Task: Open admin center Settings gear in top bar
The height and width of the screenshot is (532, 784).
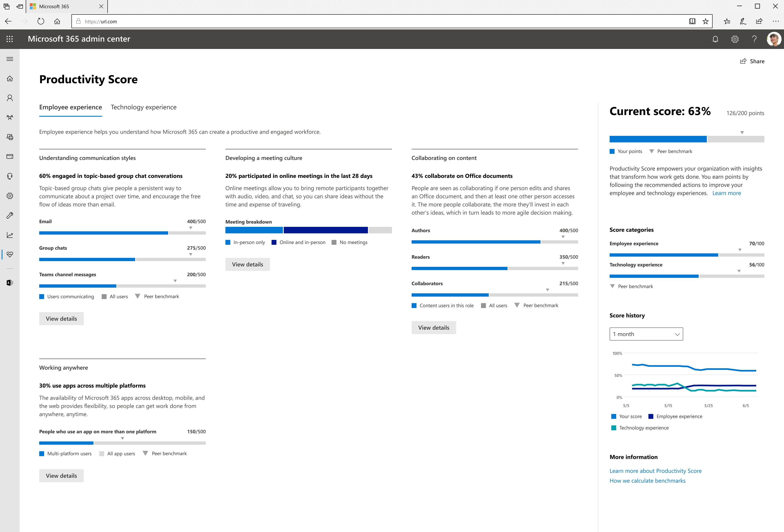Action: click(735, 39)
